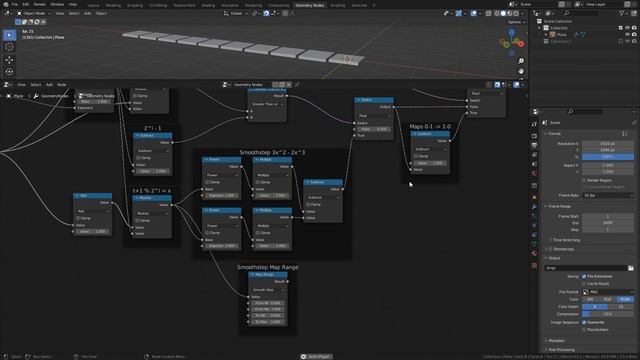Image resolution: width=640 pixels, height=360 pixels.
Task: Open the Global transform orientation dropdown
Action: click(236, 13)
